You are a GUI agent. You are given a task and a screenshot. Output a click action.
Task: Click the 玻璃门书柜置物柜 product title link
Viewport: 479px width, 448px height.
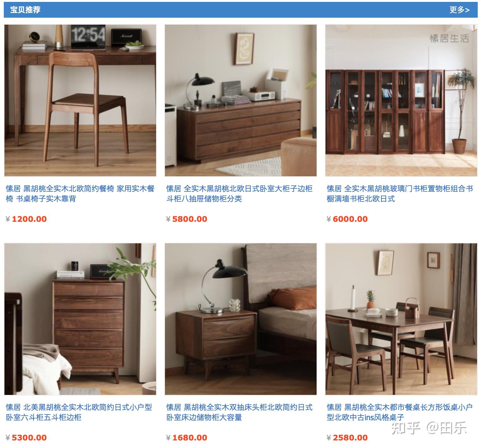click(400, 194)
